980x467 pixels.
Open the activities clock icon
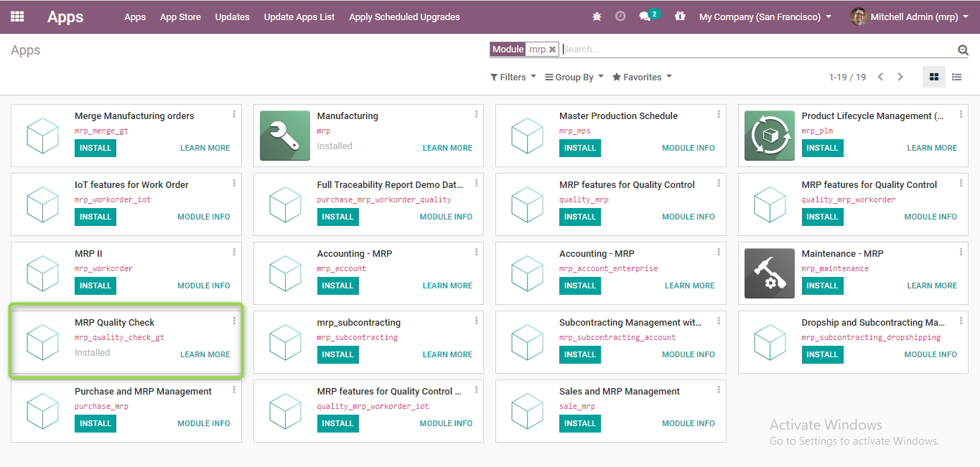pyautogui.click(x=620, y=16)
